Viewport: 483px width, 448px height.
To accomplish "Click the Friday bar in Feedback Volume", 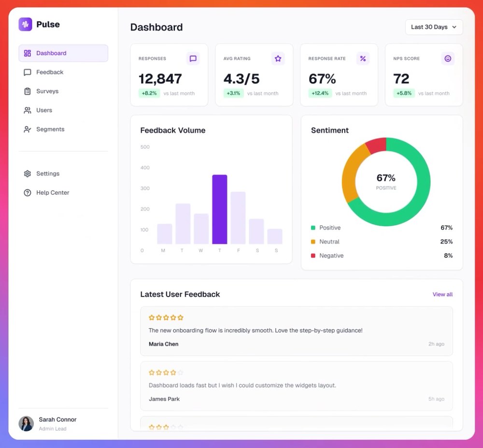I will point(238,218).
